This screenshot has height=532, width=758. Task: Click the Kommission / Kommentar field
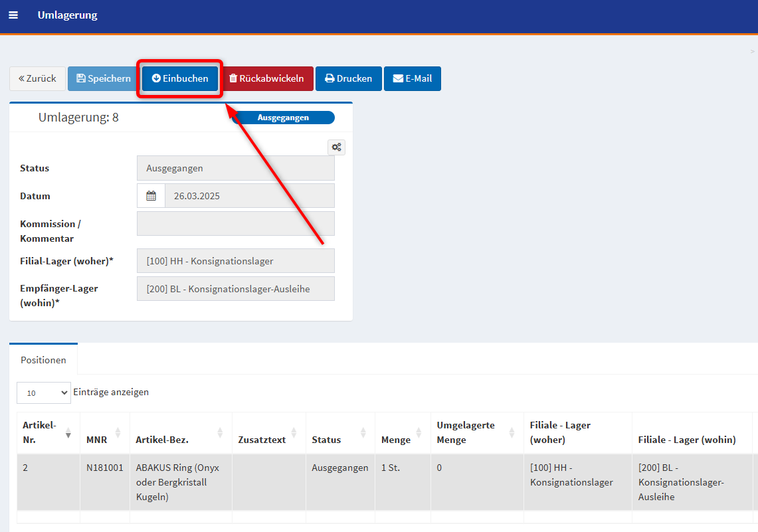[x=235, y=224]
